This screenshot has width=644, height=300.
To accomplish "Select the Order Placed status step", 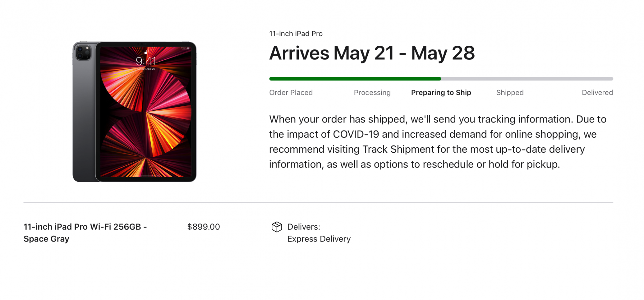I will [x=291, y=93].
